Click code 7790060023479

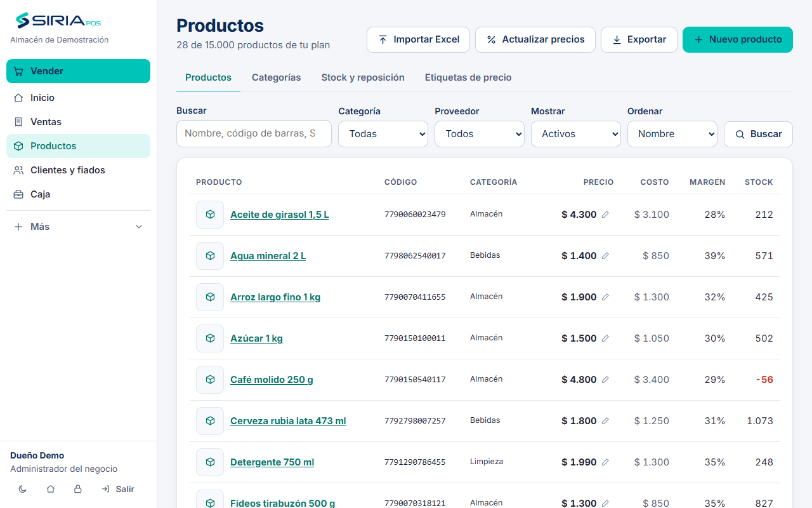point(415,215)
